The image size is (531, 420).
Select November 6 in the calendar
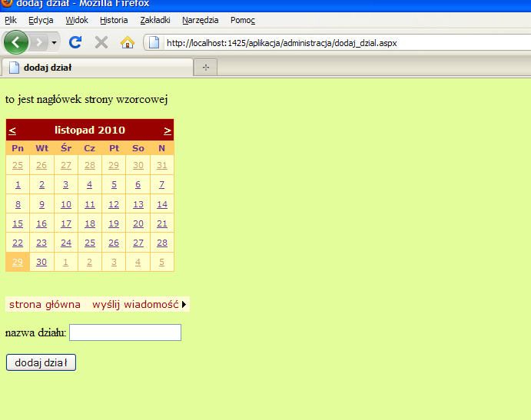coord(138,185)
